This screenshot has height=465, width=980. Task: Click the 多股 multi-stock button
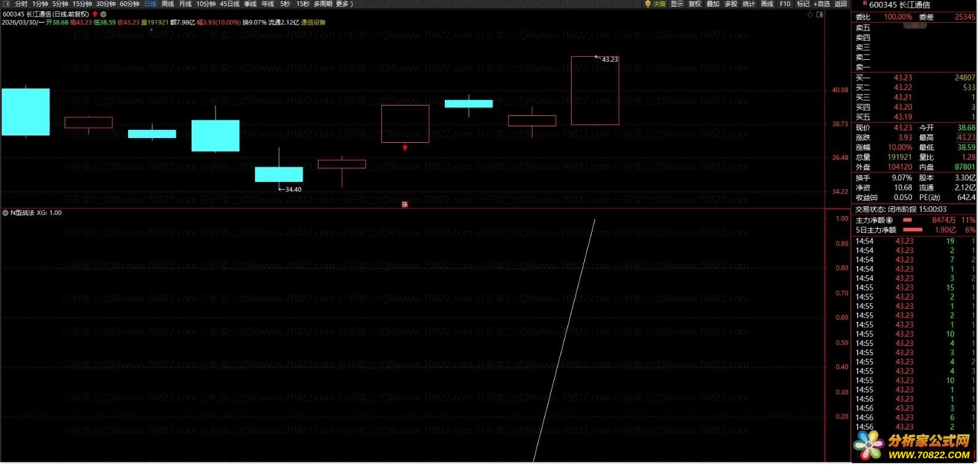pos(731,4)
